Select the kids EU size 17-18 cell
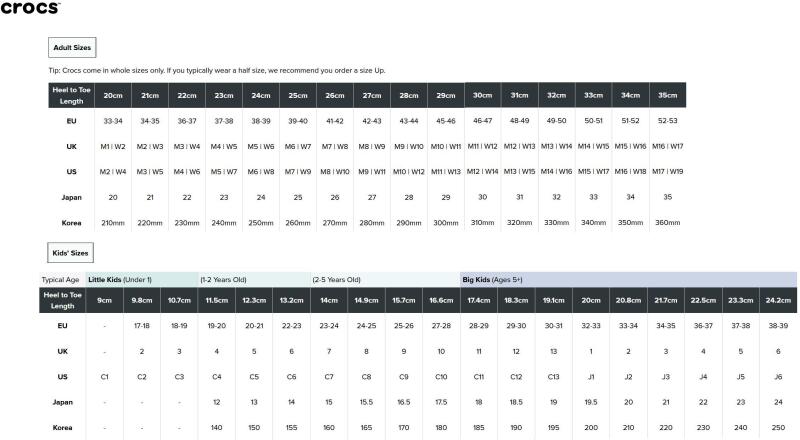Image resolution: width=800 pixels, height=440 pixels. point(142,326)
